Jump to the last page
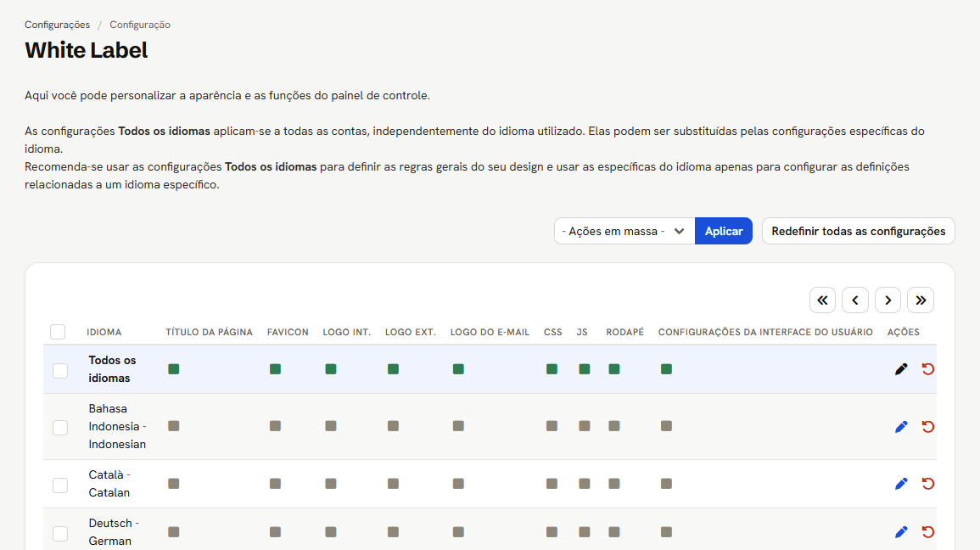Screen dimensions: 980x550 [921, 300]
